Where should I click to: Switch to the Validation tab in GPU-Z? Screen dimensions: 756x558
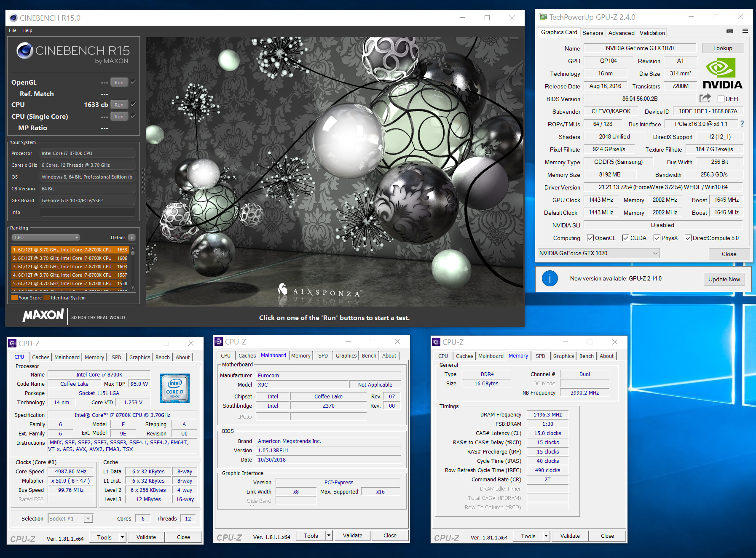pos(652,33)
